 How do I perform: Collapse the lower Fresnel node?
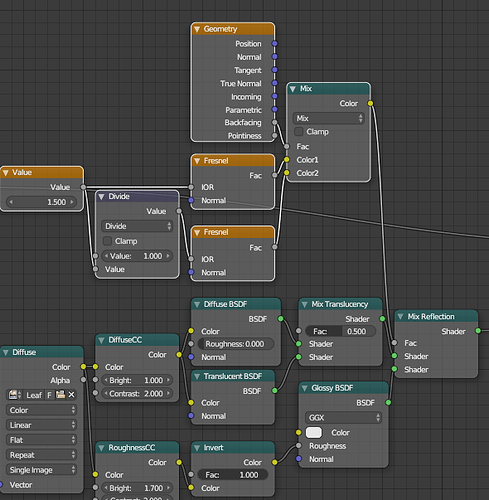click(197, 232)
